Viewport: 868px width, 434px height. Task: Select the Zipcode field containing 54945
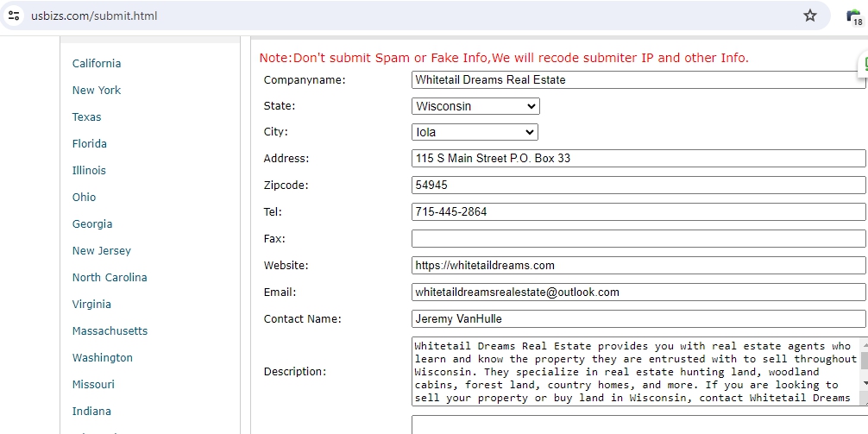tap(638, 186)
